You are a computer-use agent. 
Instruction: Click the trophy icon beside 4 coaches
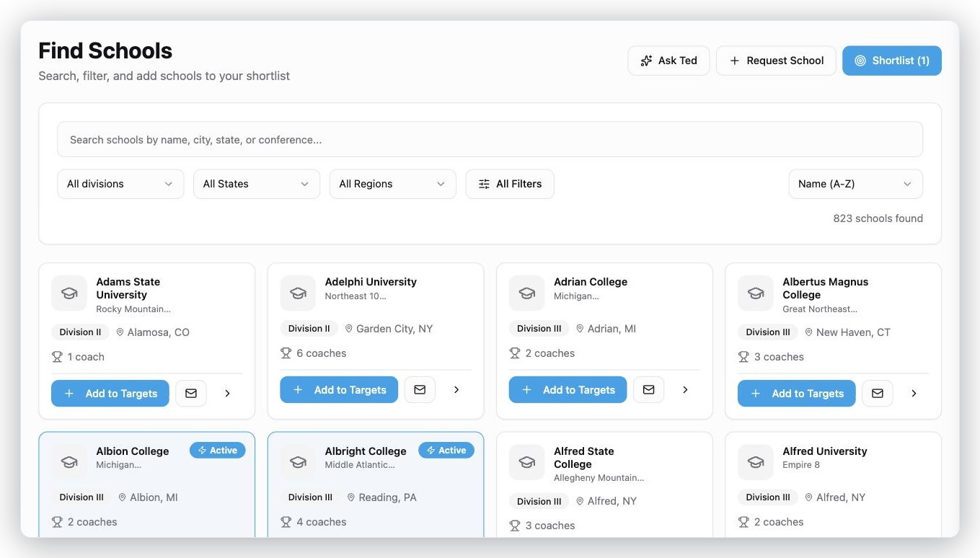[x=286, y=522]
